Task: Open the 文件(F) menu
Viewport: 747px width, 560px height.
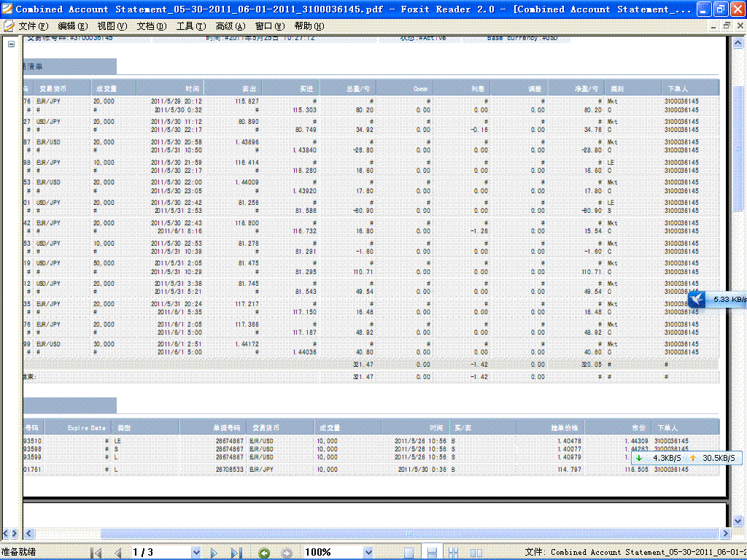Action: tap(34, 26)
